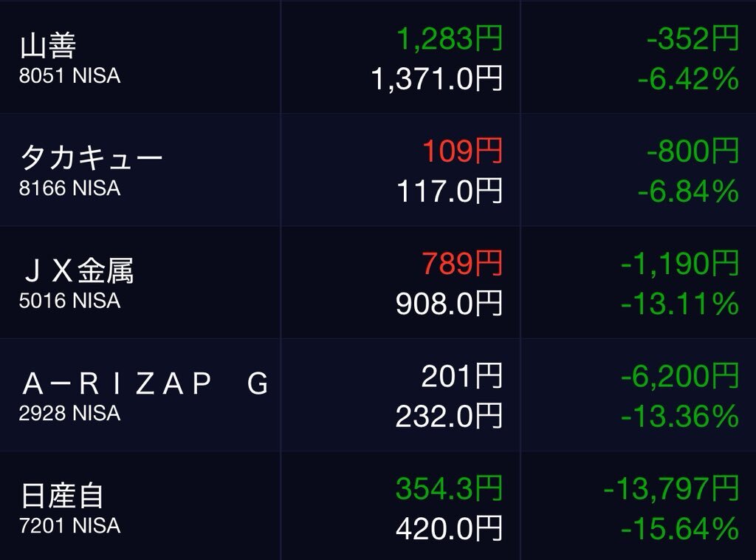Image resolution: width=756 pixels, height=560 pixels.
Task: Tap the 5016 NISA code label
Action: [x=70, y=301]
